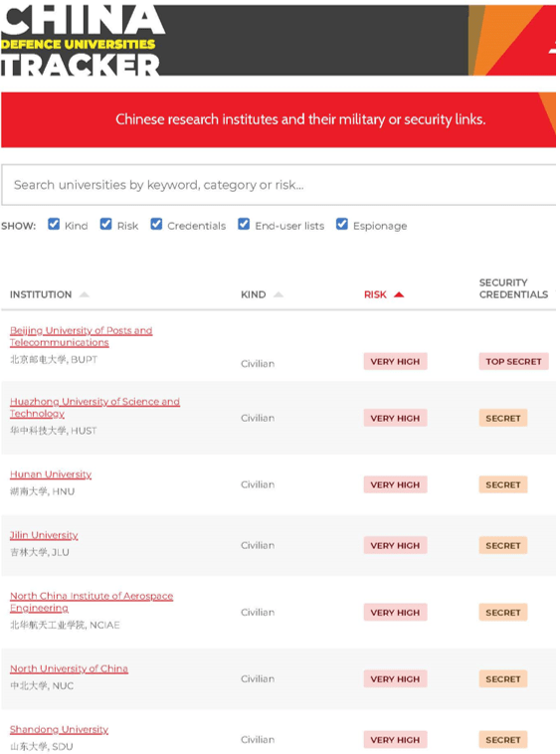Click the China Defence Universities Tracker logo
Image resolution: width=560 pixels, height=754 pixels.
82,41
